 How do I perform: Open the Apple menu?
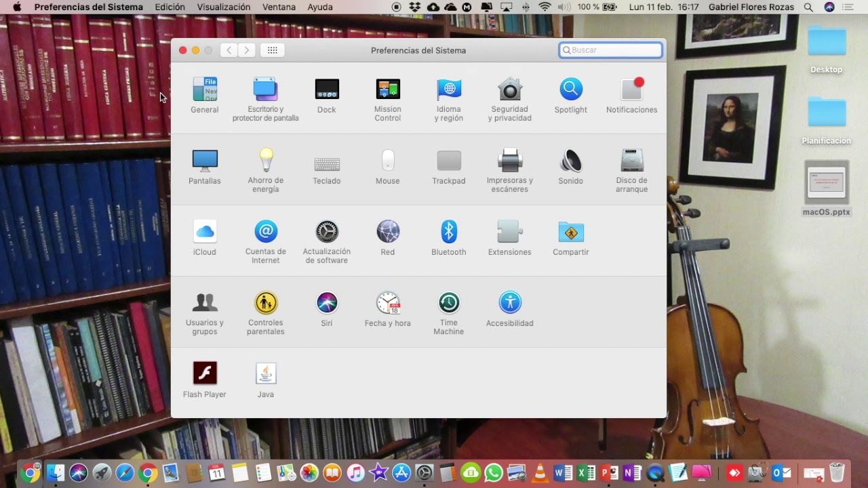click(17, 7)
